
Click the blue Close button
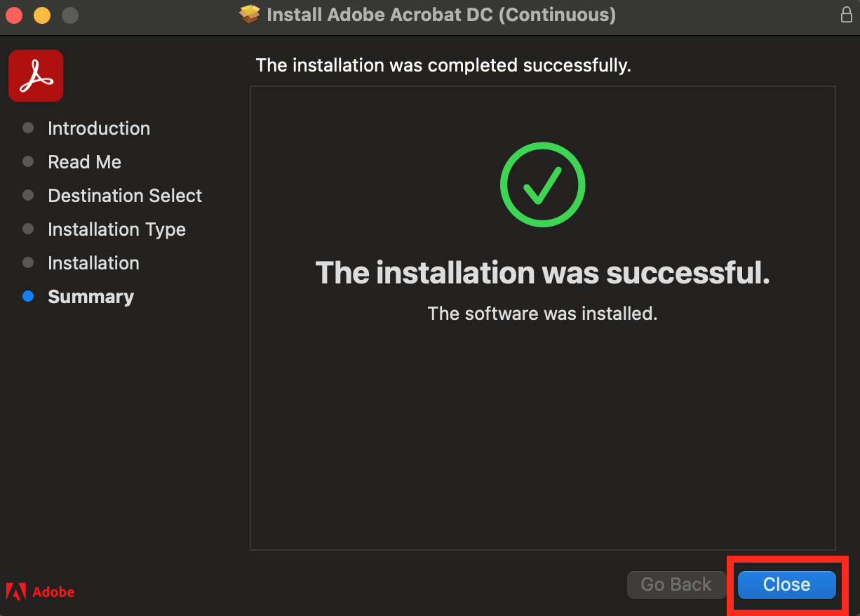(x=787, y=584)
